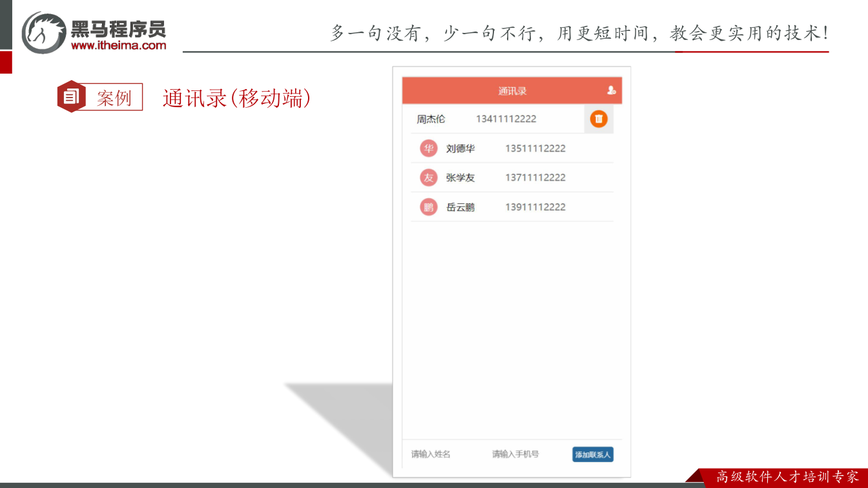Click the 黑马程序员 brand name text

[x=118, y=28]
